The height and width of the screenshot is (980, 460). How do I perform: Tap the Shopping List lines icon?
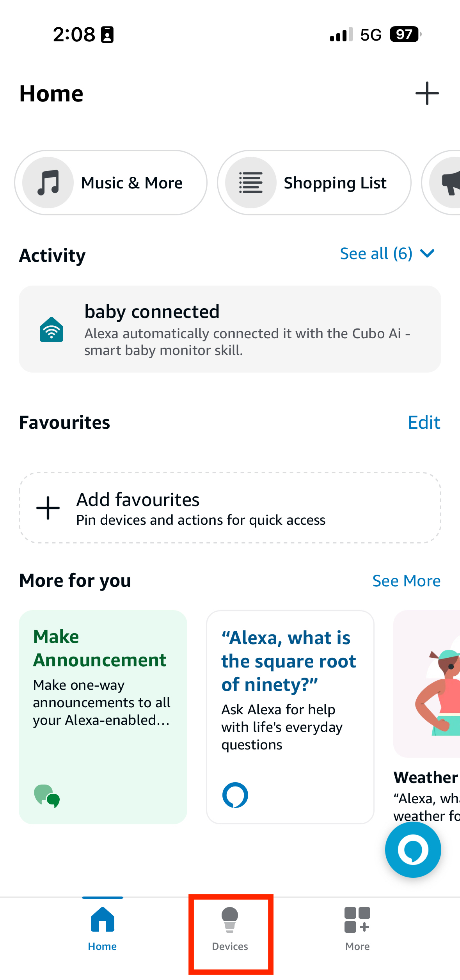(x=250, y=183)
